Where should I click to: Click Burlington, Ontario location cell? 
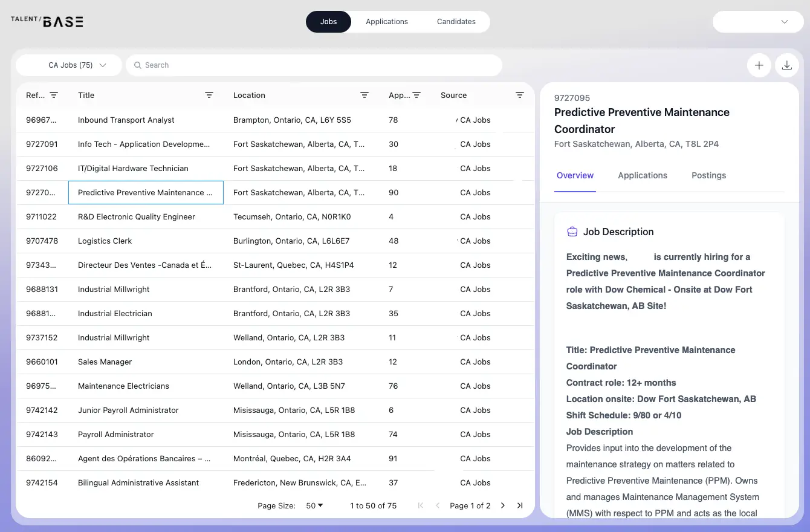[292, 241]
